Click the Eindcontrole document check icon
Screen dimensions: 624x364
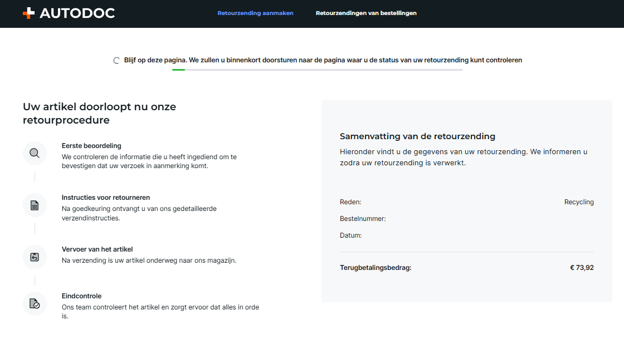pyautogui.click(x=35, y=304)
